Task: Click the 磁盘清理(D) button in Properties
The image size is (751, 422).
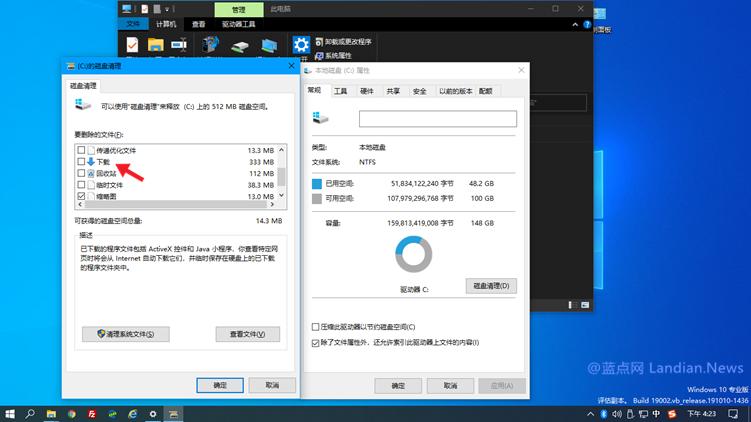Action: pyautogui.click(x=491, y=286)
